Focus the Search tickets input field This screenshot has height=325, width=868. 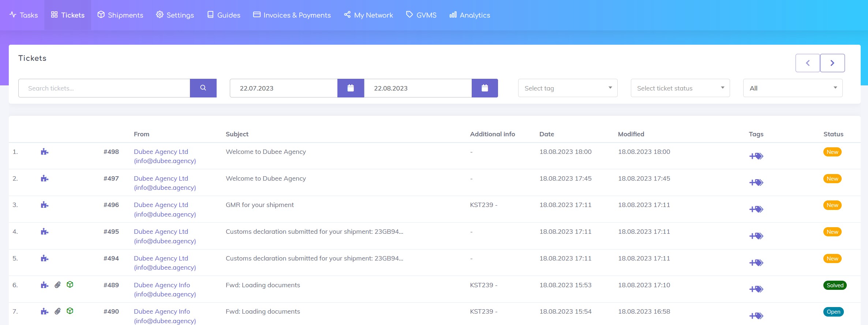(104, 88)
